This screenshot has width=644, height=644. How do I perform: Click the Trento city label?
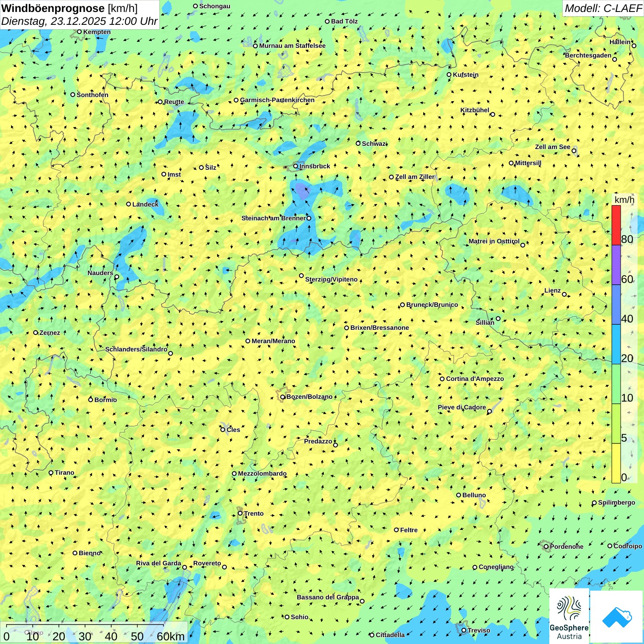(x=253, y=513)
